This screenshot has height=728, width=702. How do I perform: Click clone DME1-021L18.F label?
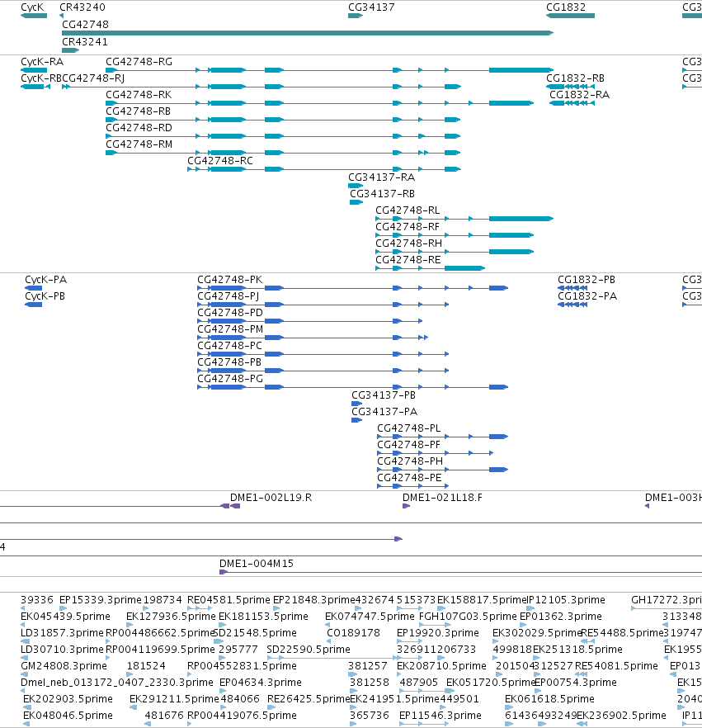[443, 498]
